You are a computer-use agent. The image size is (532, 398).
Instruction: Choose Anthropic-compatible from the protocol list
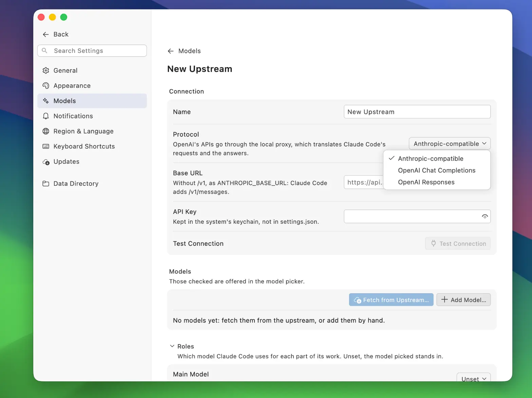point(437,159)
